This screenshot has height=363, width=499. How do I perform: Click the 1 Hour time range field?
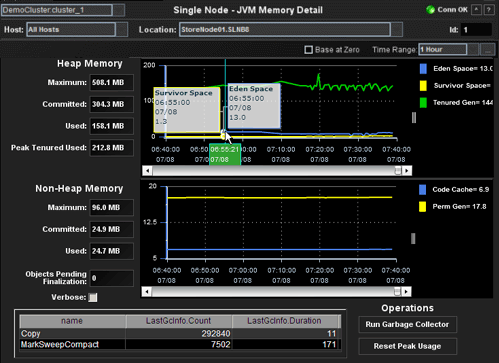click(443, 50)
